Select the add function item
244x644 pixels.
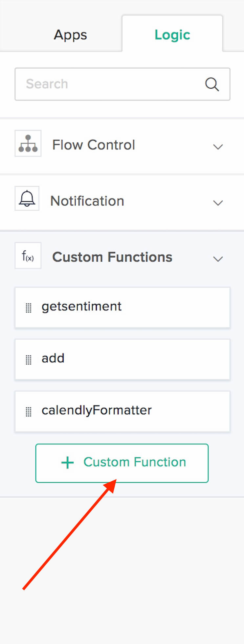click(x=122, y=359)
